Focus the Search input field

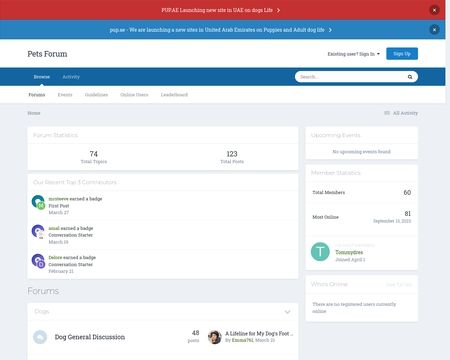pyautogui.click(x=352, y=77)
